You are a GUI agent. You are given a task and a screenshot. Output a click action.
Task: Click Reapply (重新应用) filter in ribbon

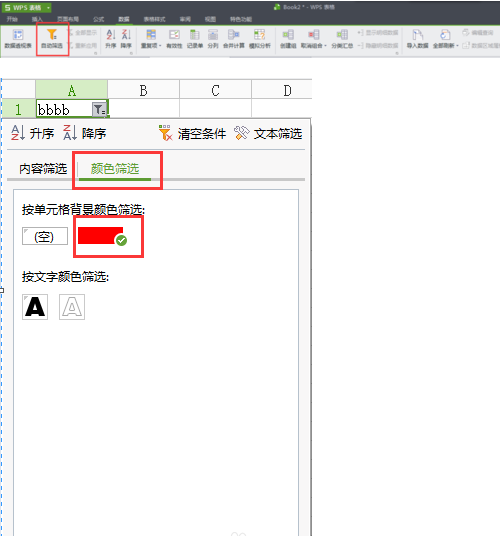click(82, 45)
